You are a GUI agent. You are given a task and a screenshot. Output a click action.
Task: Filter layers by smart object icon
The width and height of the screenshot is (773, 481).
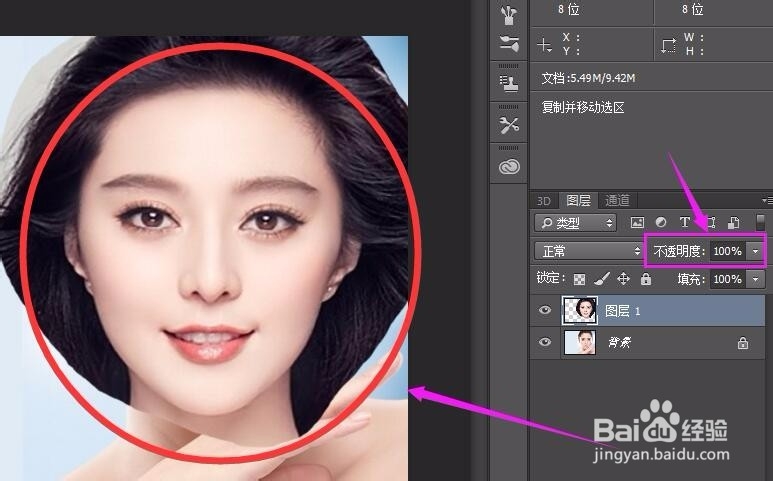click(734, 223)
